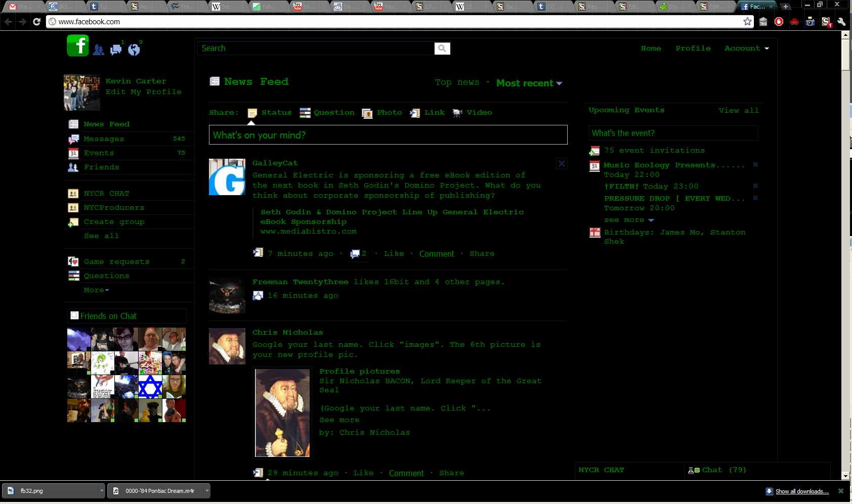Bookmark the page with the star icon

click(747, 22)
